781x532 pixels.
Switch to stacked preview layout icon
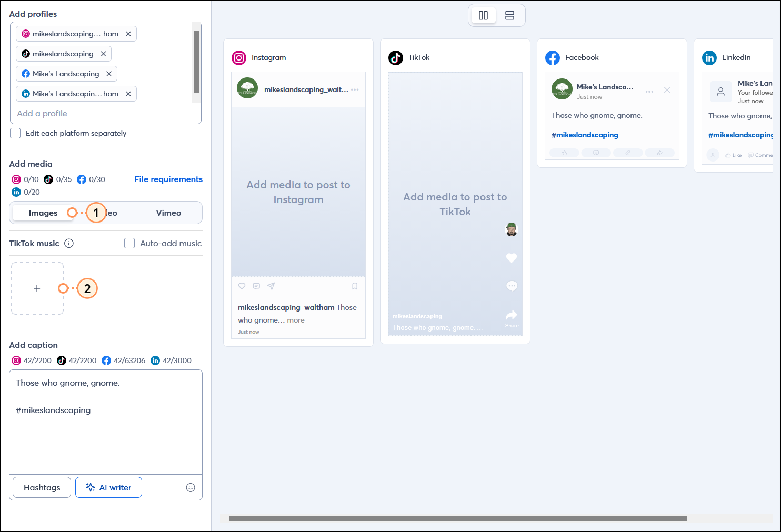click(x=509, y=15)
